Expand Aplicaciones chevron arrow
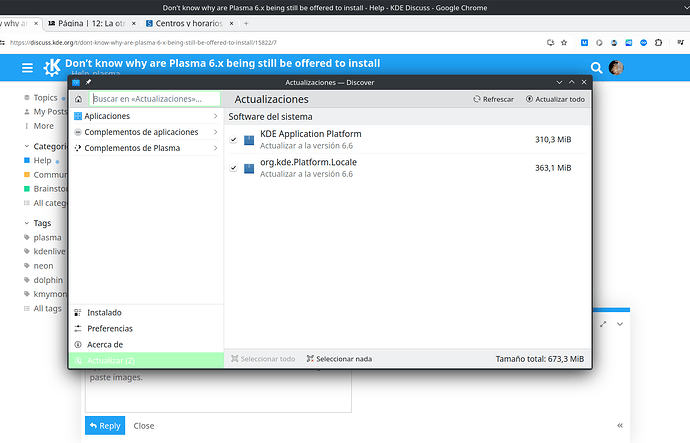The height and width of the screenshot is (443, 690). click(215, 116)
